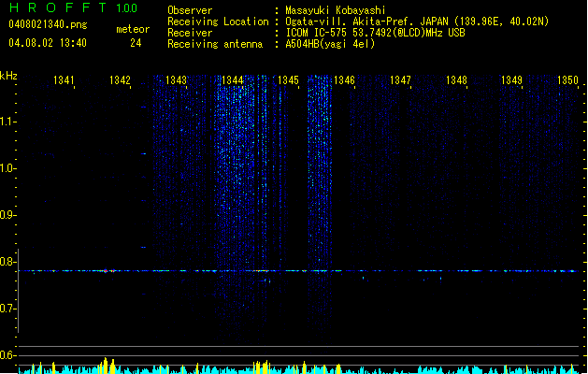Click the 1347 time marker
This screenshot has width=588, height=374.
click(400, 80)
